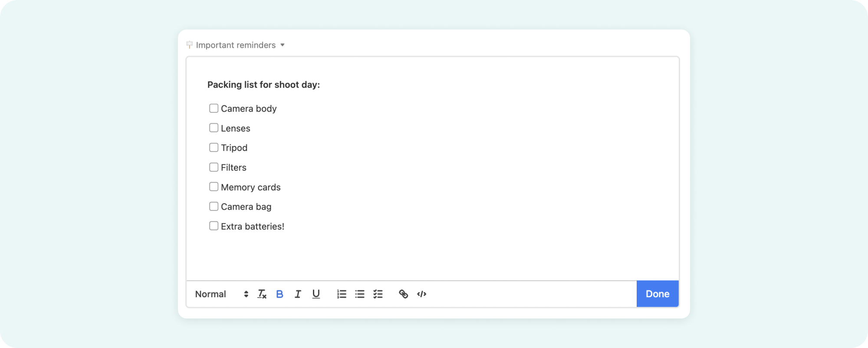Check the Memory cards item
The width and height of the screenshot is (868, 348).
[x=214, y=187]
